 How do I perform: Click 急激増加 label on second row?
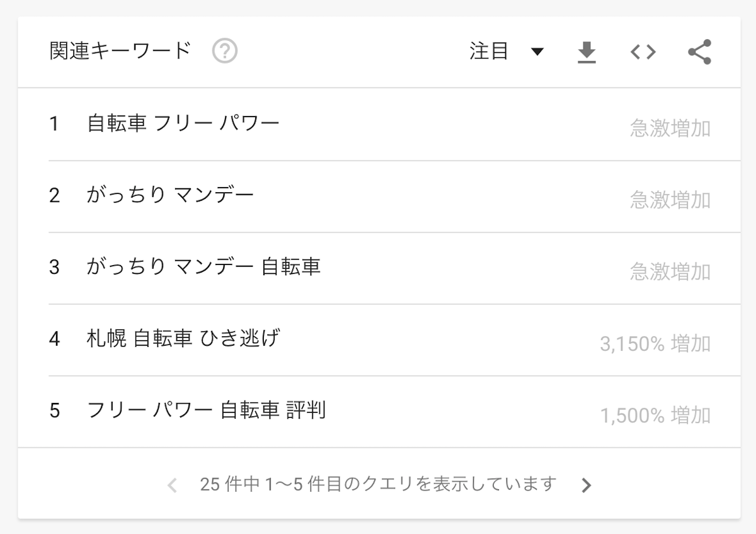(x=670, y=200)
